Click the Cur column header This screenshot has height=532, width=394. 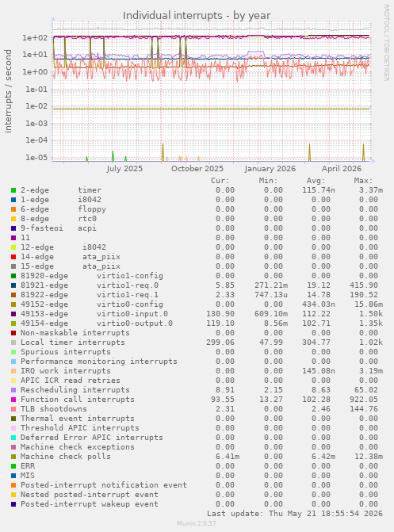(220, 181)
